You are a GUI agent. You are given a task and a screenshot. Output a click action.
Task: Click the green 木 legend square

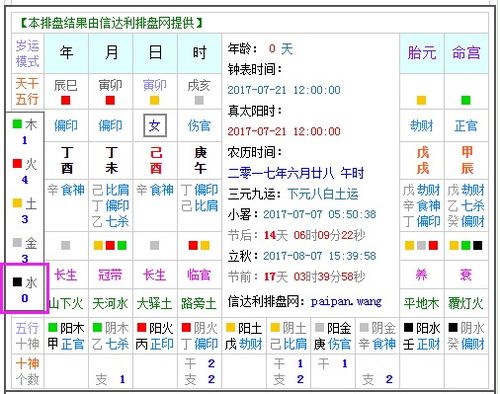pyautogui.click(x=17, y=124)
